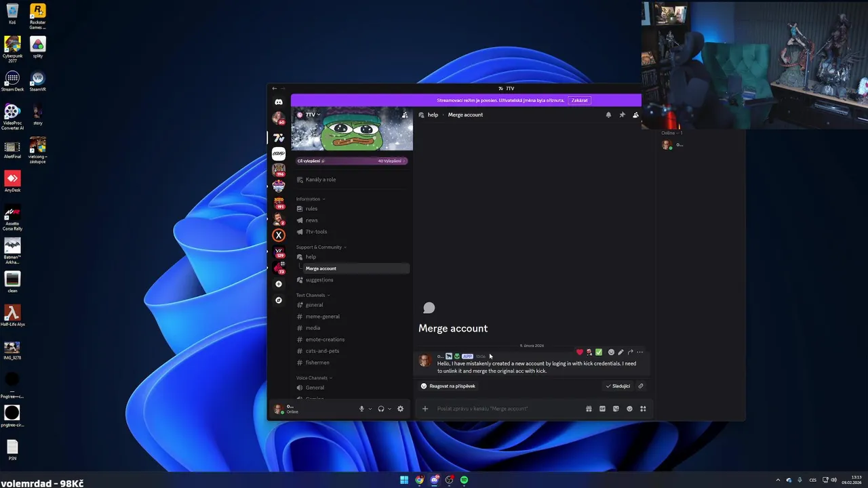Screen dimensions: 868x488
Task: Open the more options ellipsis on message
Action: 639,352
